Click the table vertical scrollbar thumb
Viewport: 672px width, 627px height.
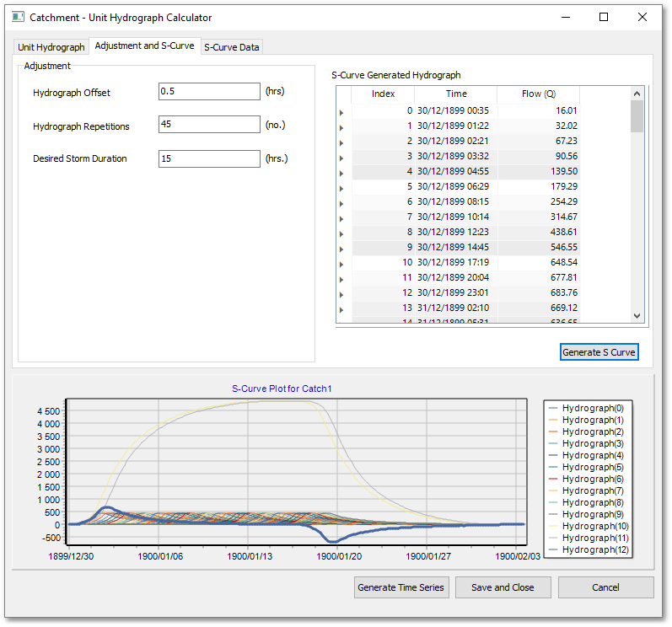637,116
